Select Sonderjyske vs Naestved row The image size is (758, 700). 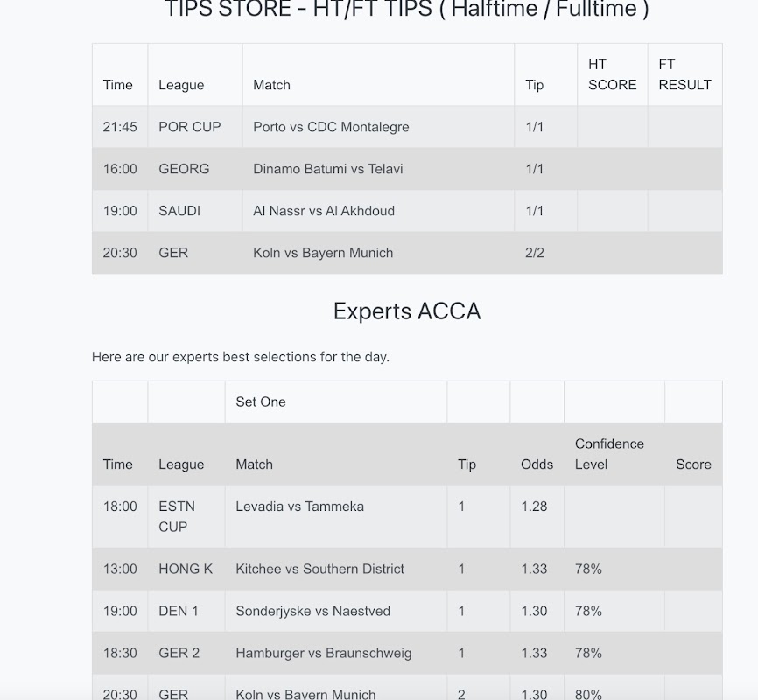point(407,611)
